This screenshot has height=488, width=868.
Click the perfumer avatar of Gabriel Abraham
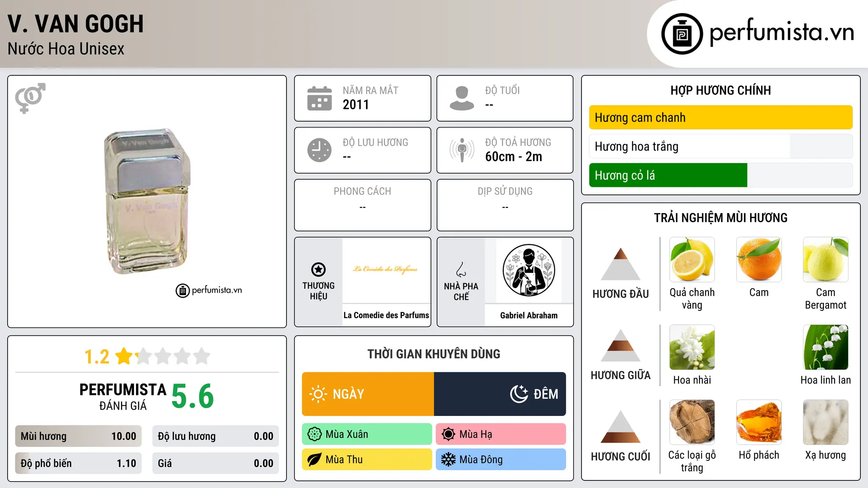(x=529, y=270)
